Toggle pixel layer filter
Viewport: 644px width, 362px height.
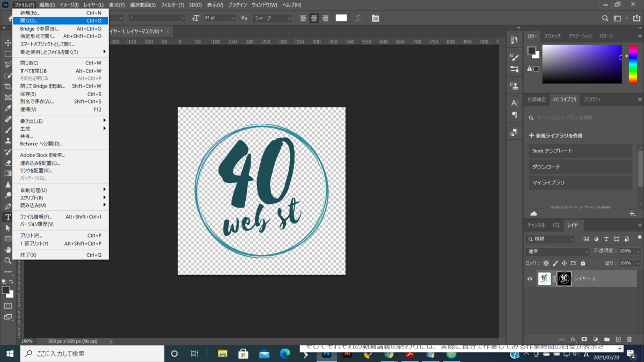pos(586,239)
